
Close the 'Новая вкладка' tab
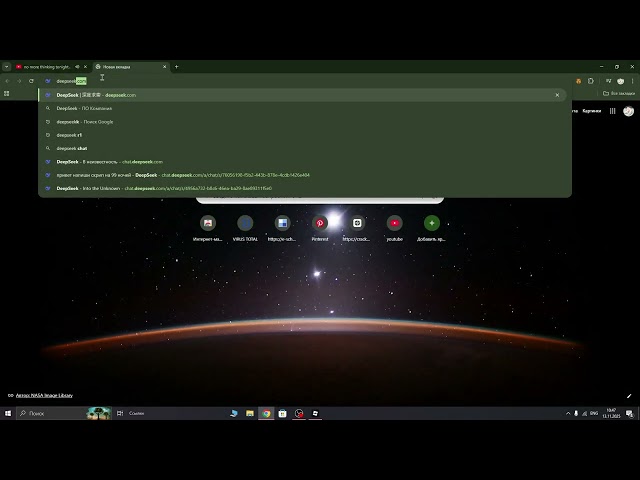(164, 67)
